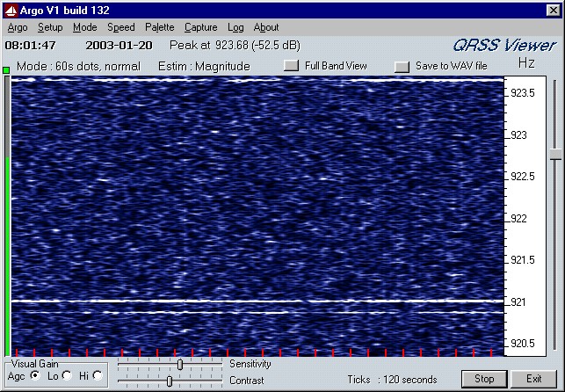Open the Mode menu
This screenshot has height=392, width=565.
click(84, 27)
